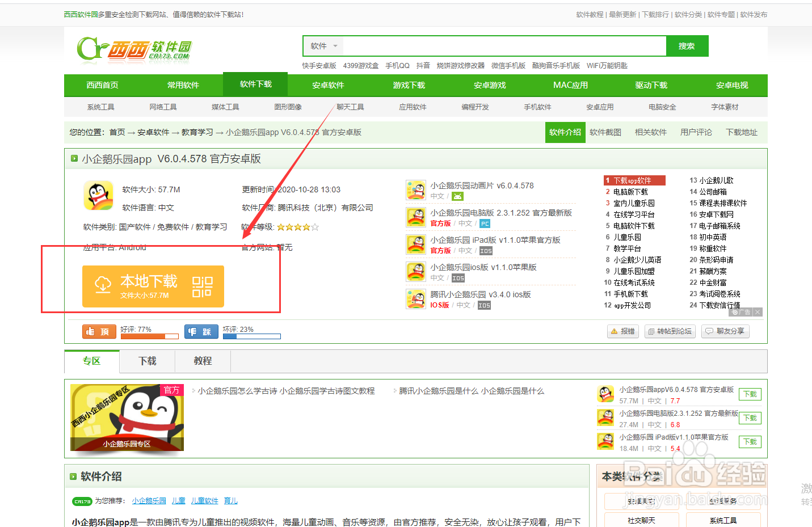Click 转帖到论坛 button
812x527 pixels.
670,331
